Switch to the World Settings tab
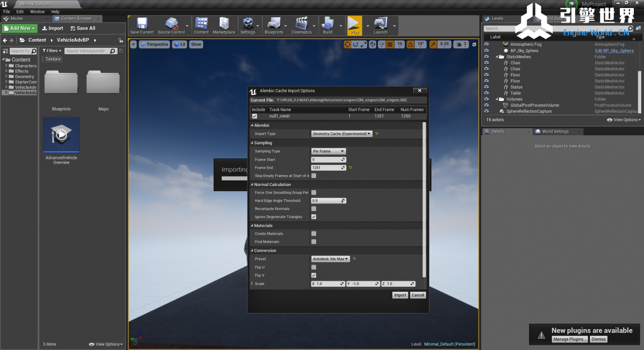644x350 pixels. [554, 132]
